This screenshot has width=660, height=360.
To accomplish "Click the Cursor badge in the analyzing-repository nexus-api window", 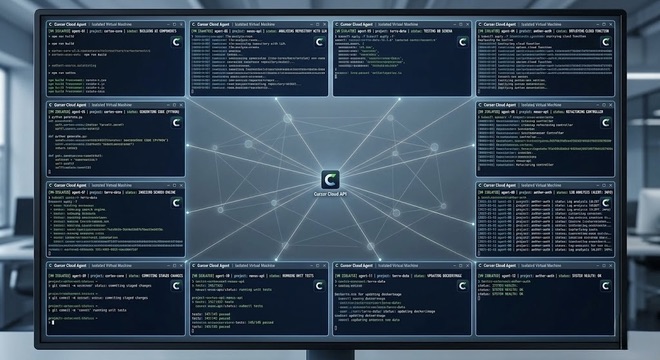I will [x=319, y=42].
